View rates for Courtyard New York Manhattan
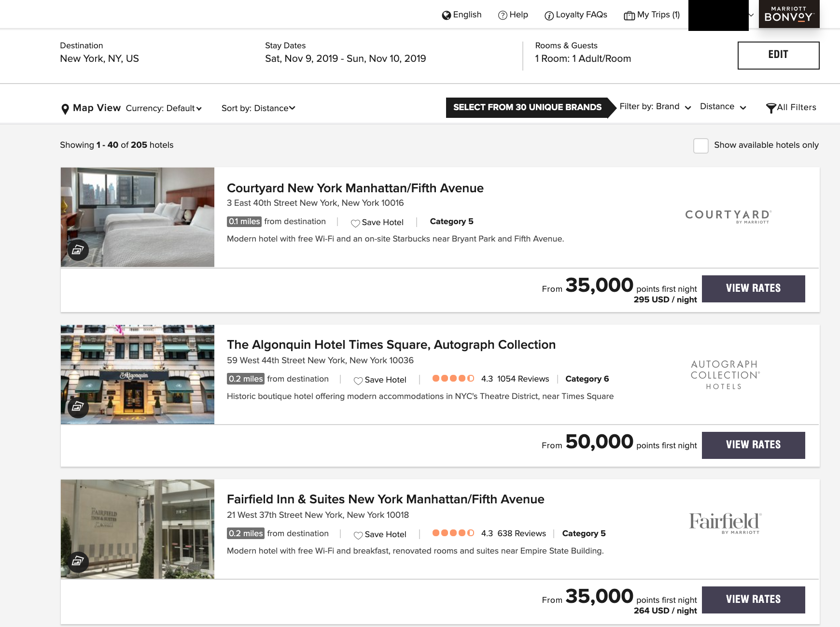840x627 pixels. (x=753, y=289)
